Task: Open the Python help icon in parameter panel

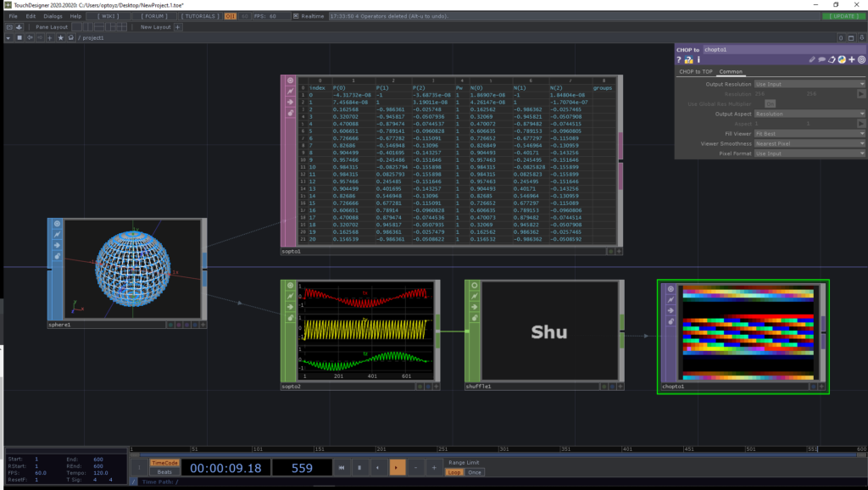Action: [688, 60]
